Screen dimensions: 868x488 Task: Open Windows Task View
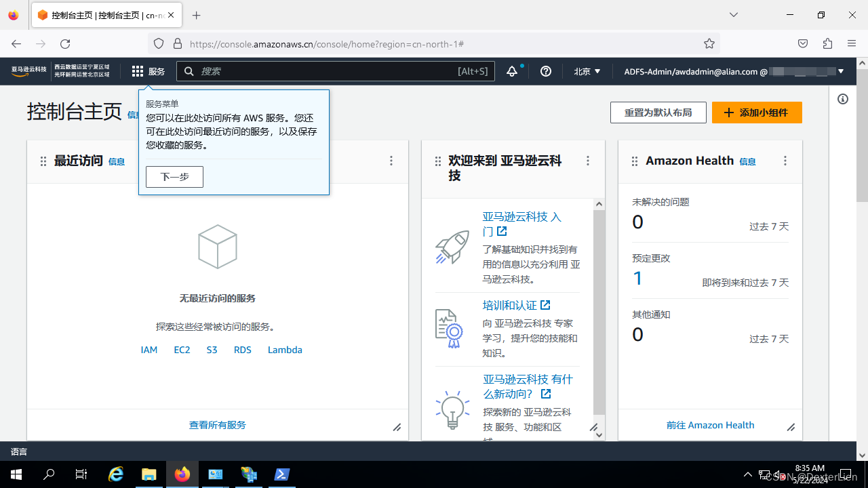pyautogui.click(x=81, y=474)
